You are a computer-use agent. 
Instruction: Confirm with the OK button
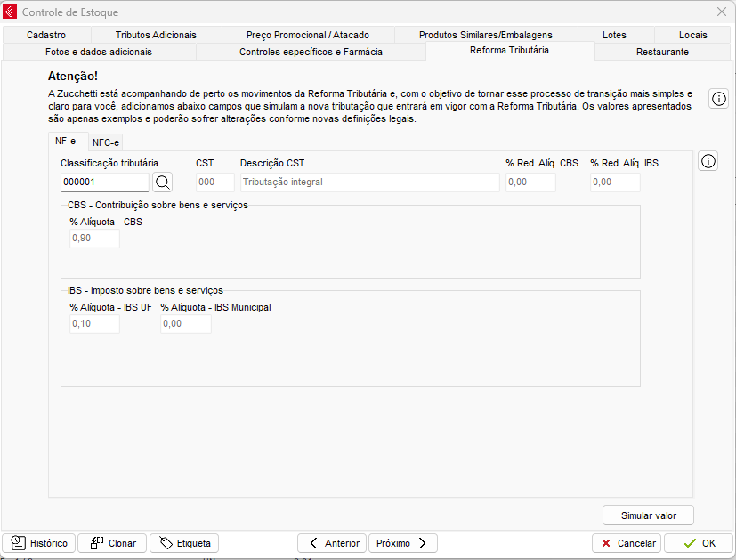[699, 543]
